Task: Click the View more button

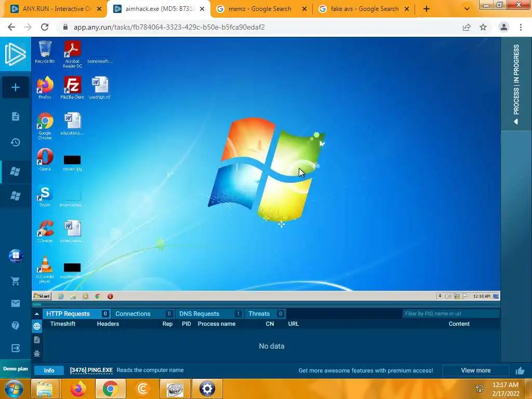Action: coord(476,370)
